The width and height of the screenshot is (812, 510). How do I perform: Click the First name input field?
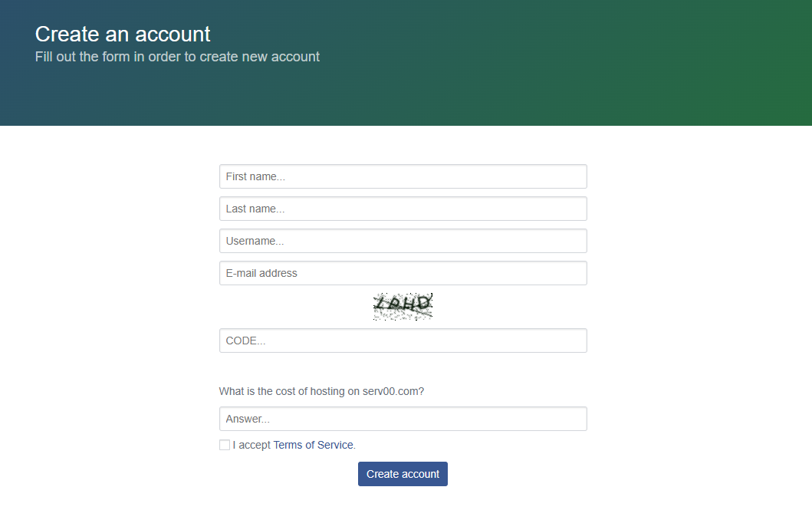403,176
